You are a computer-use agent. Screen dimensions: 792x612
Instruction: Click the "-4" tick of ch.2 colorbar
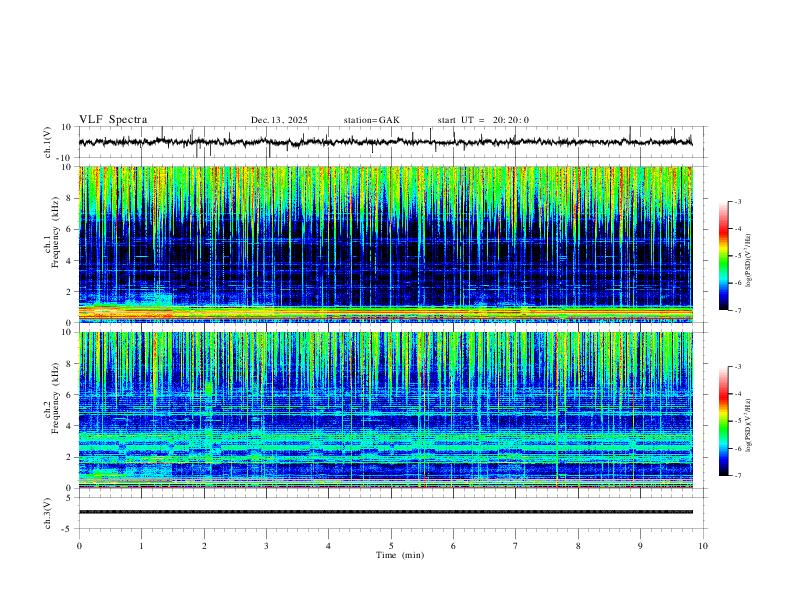pos(737,394)
